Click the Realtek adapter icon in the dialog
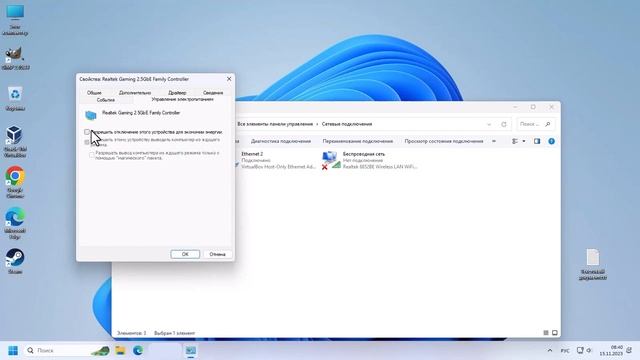This screenshot has height=360, width=640. tap(91, 115)
